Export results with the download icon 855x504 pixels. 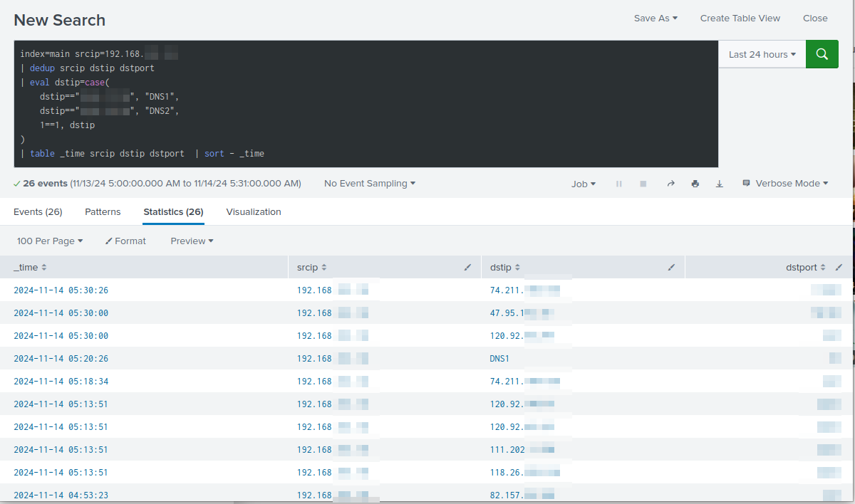tap(719, 184)
